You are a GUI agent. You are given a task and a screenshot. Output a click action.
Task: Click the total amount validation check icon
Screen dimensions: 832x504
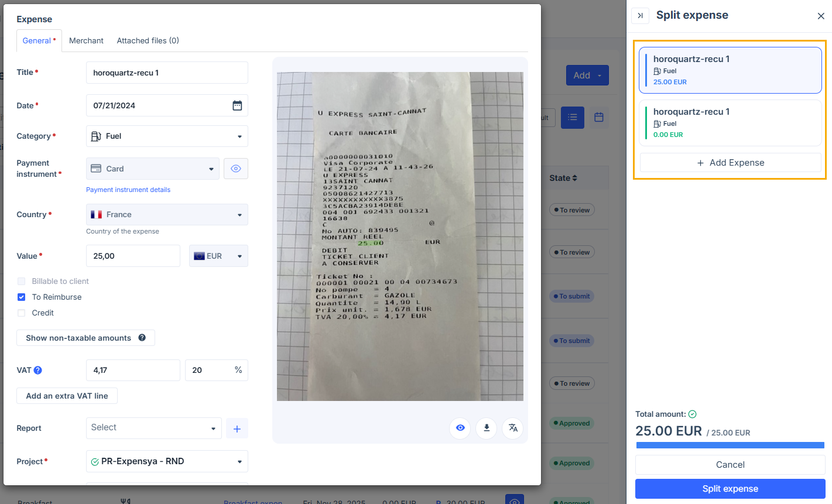[693, 414]
